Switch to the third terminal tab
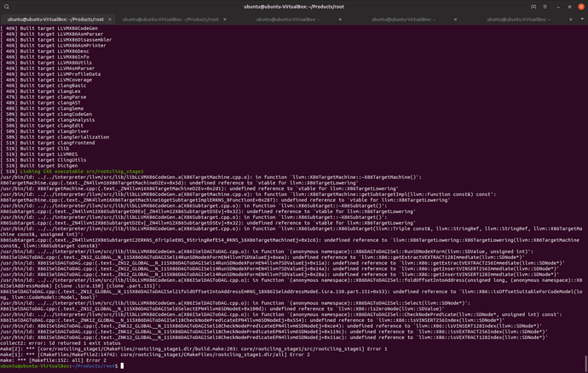588x373 pixels. pos(287,19)
